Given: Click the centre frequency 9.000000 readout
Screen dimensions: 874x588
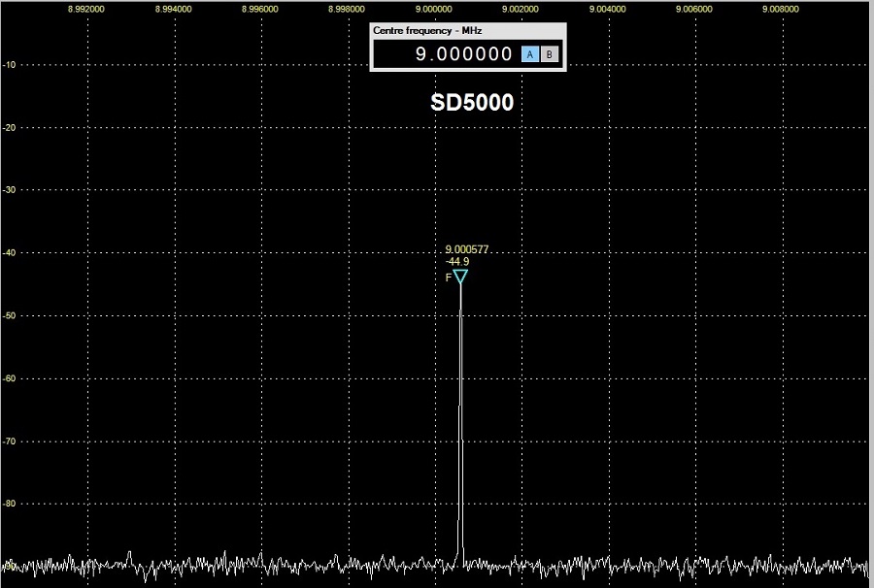Looking at the screenshot, I should pos(463,55).
